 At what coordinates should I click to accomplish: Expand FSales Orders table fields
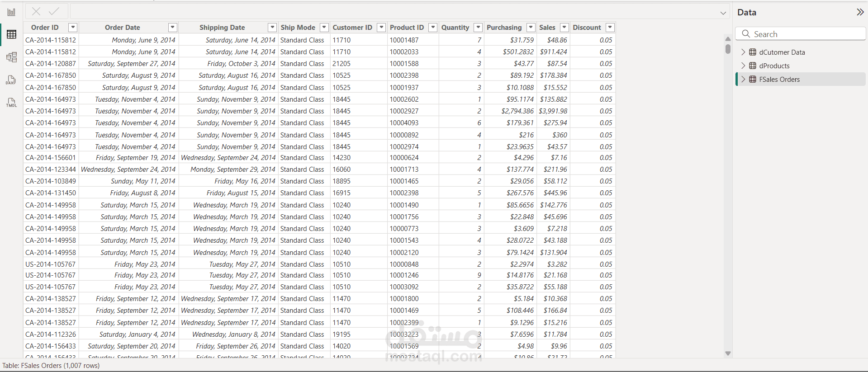click(743, 79)
